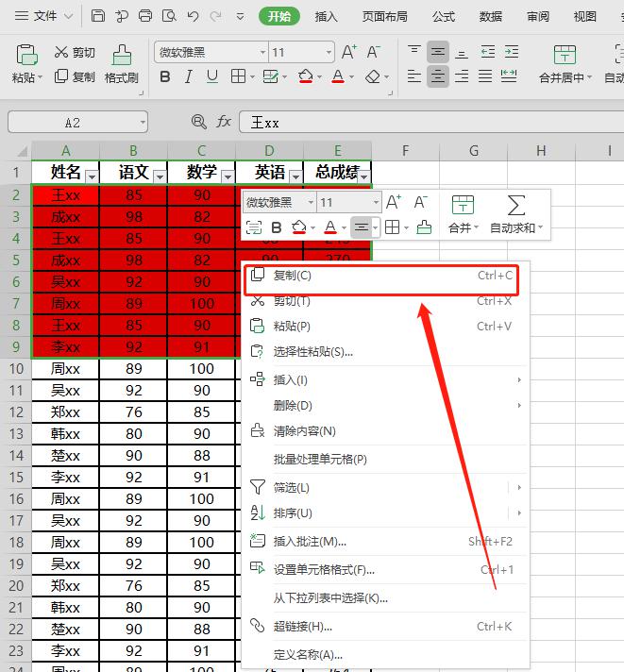The height and width of the screenshot is (672, 624).
Task: Choose 粘贴(P) in context menu
Action: point(385,327)
